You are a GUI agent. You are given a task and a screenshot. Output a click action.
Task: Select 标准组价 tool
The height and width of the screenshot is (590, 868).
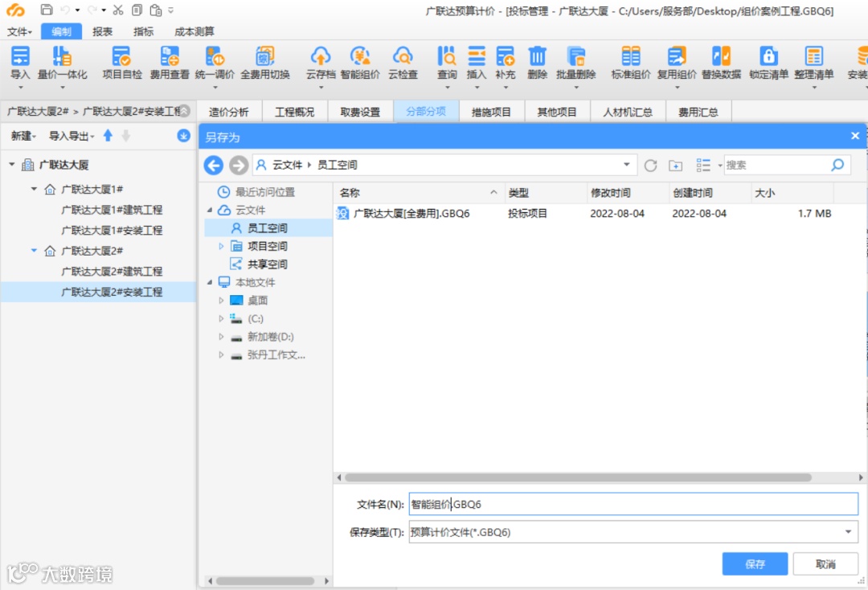coord(631,63)
